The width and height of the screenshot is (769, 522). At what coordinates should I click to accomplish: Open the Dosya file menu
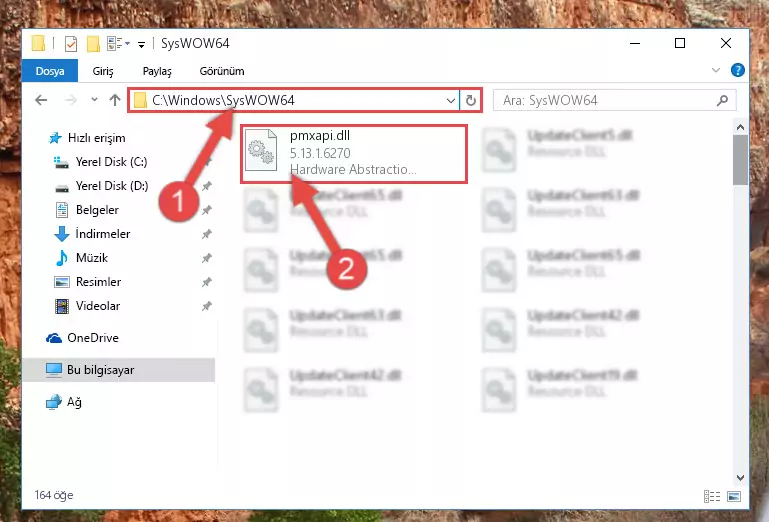50,71
